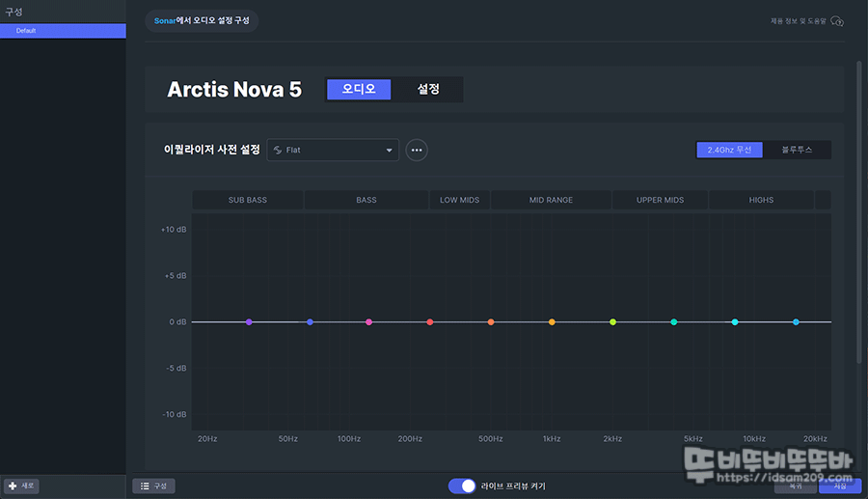
Task: Click the 1kHz frequency label
Action: pos(552,438)
